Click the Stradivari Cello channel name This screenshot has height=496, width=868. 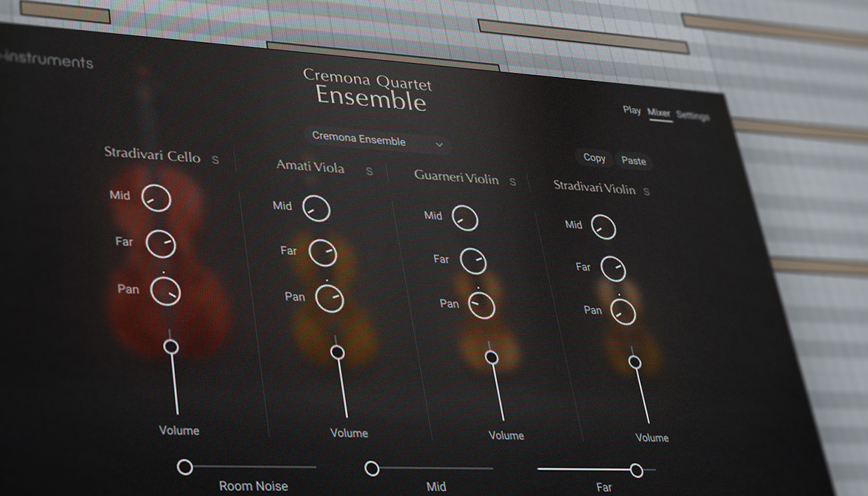pyautogui.click(x=153, y=154)
